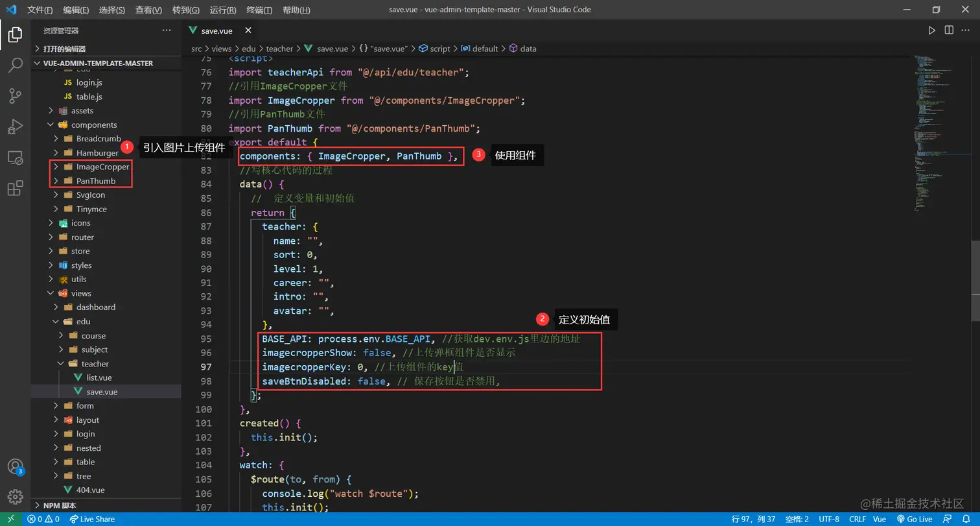Image resolution: width=980 pixels, height=526 pixels.
Task: Click the editor minimap code preview
Action: [x=942, y=133]
